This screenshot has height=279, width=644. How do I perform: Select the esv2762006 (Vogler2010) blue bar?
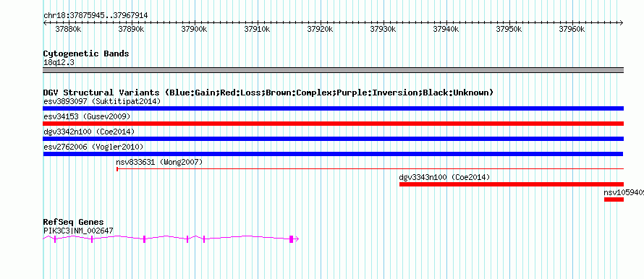(333, 154)
